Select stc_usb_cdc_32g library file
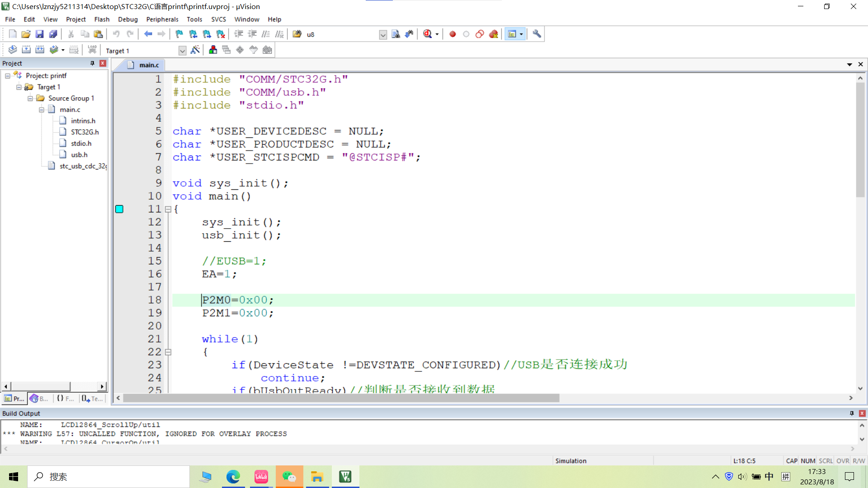 coord(83,166)
